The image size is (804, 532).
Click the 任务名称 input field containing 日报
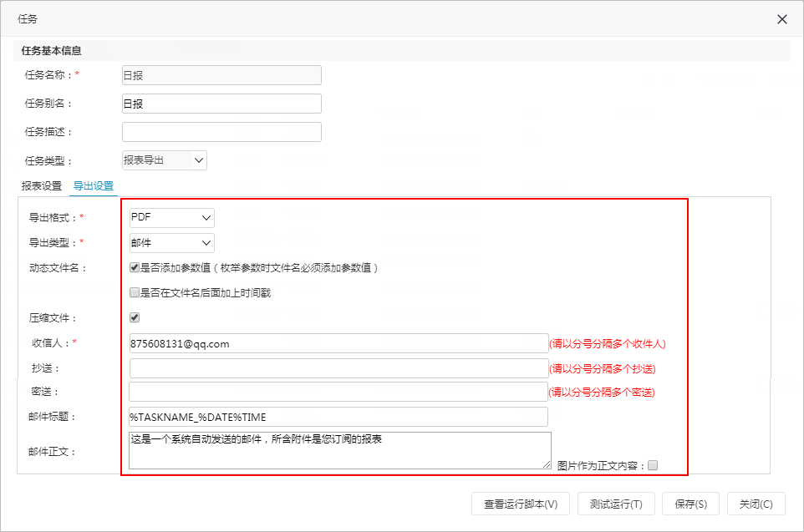(221, 75)
